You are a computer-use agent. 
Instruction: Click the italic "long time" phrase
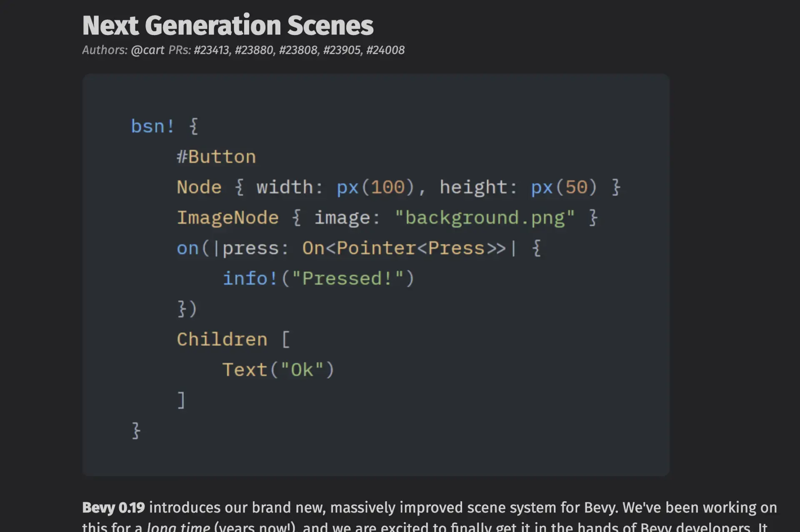tap(178, 527)
